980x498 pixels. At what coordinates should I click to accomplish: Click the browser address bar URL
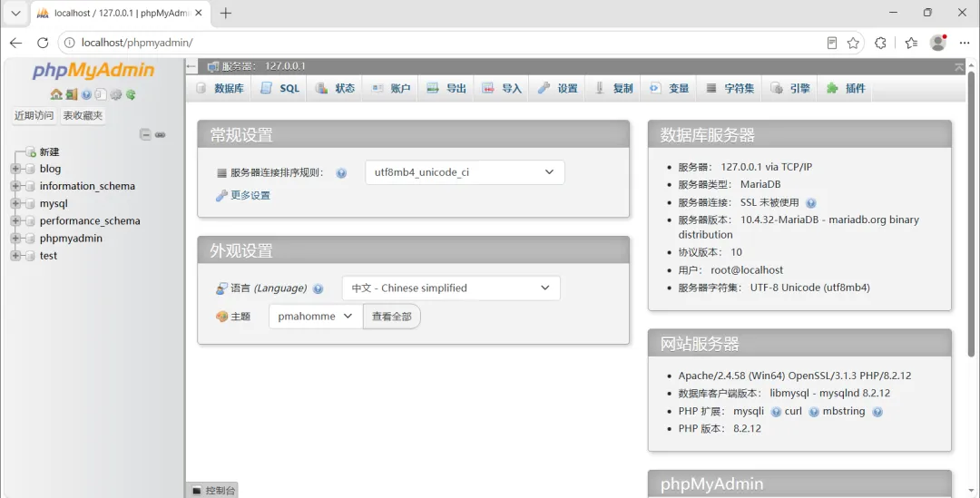[x=137, y=43]
